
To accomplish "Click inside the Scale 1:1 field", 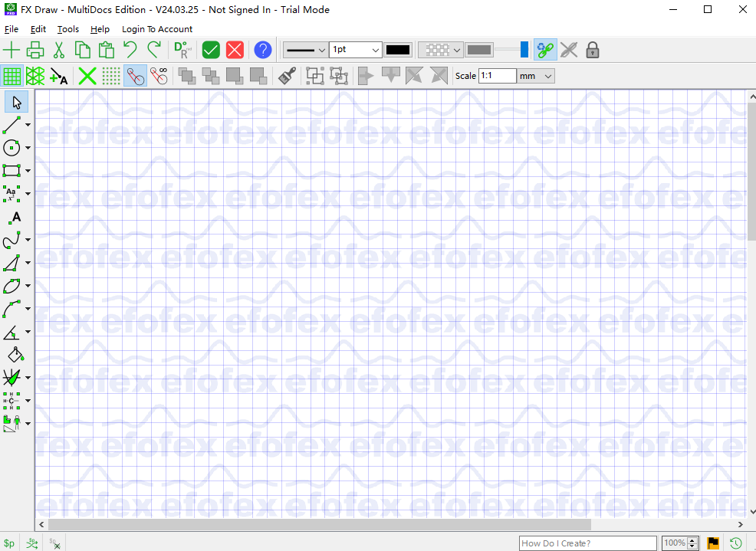I will [x=497, y=76].
